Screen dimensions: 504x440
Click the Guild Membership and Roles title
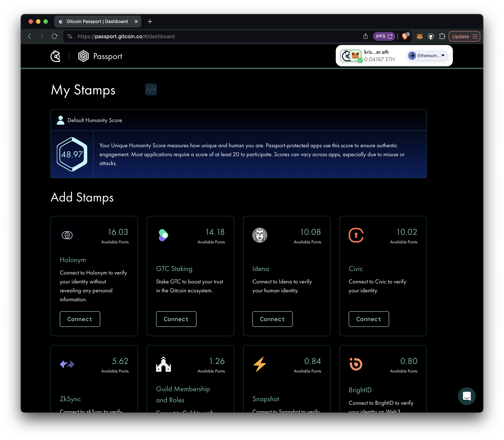183,394
